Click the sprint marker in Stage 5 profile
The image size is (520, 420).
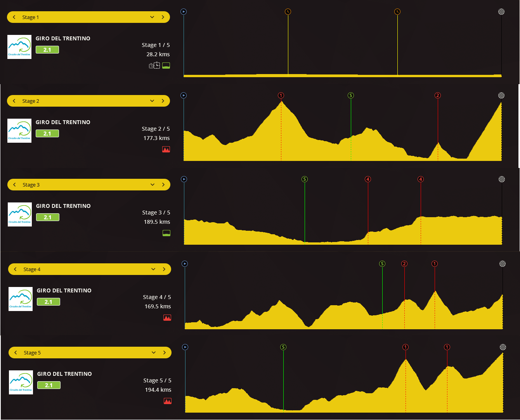tap(283, 347)
